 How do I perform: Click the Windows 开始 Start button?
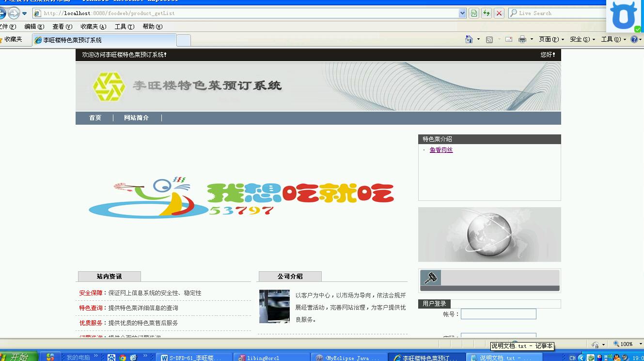[18, 356]
